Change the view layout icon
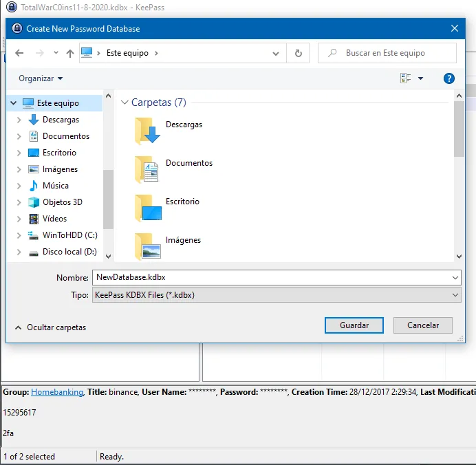 click(x=406, y=78)
